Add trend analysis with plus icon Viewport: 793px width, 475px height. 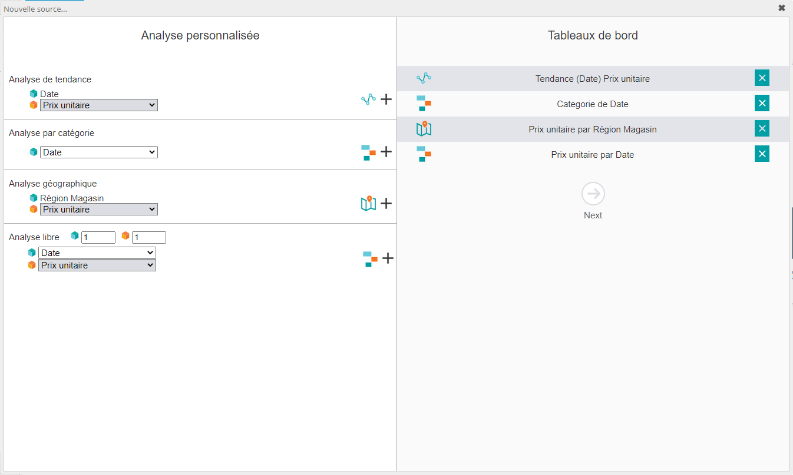(386, 99)
